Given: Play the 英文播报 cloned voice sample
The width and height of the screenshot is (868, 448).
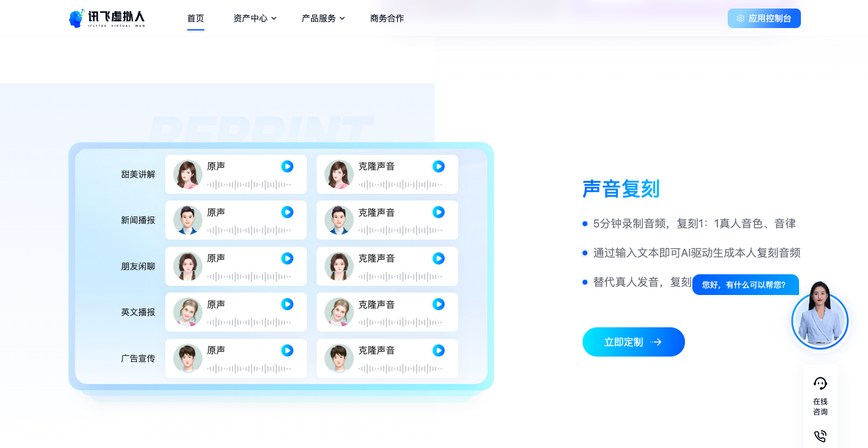Looking at the screenshot, I should tap(438, 304).
